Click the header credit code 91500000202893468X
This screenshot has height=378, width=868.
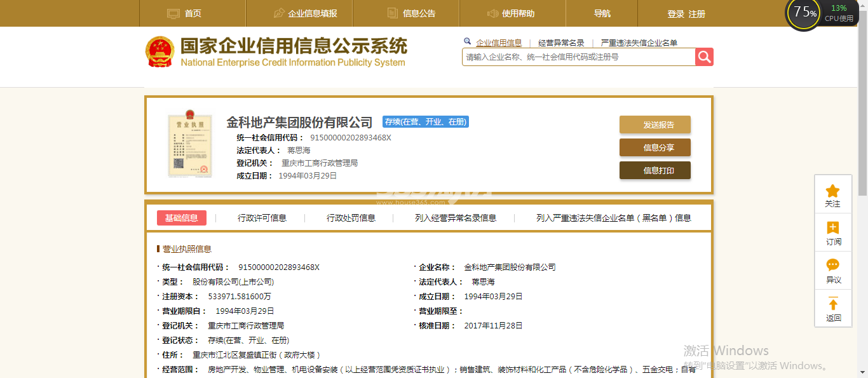pyautogui.click(x=351, y=138)
